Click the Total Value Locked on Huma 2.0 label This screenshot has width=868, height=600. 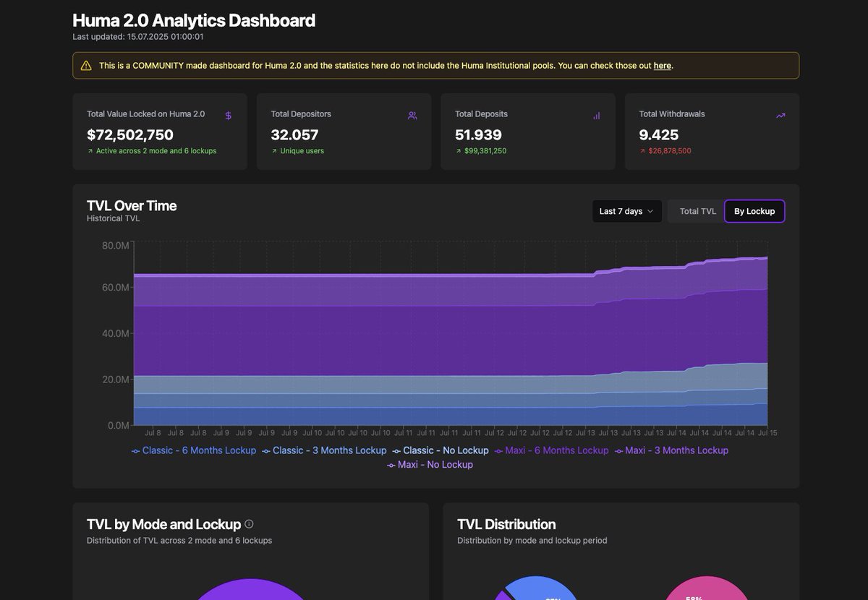(x=146, y=114)
